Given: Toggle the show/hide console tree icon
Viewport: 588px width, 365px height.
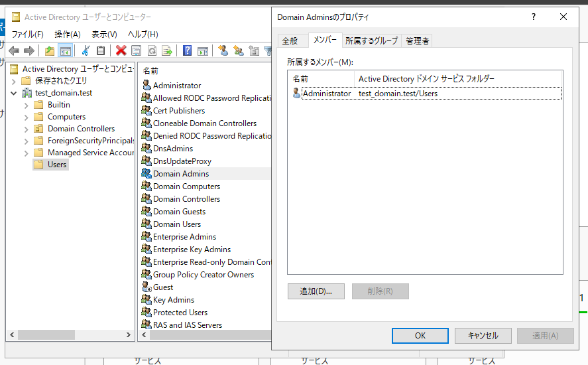Looking at the screenshot, I should [65, 50].
